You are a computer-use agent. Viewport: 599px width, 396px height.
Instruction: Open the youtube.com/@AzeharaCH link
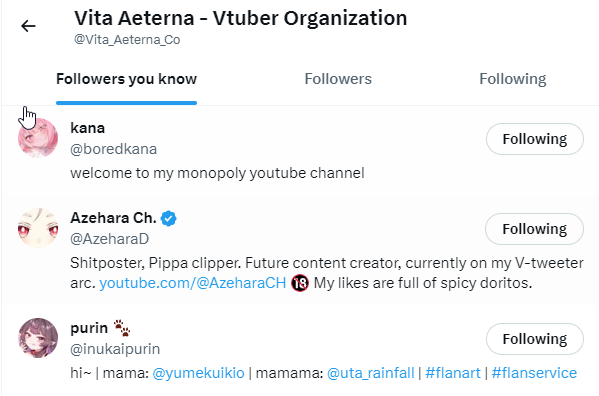[193, 283]
